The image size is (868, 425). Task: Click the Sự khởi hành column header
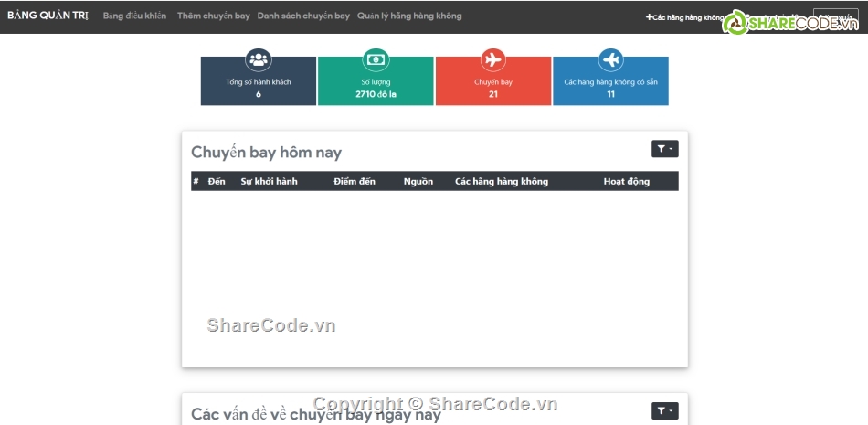[x=269, y=181]
